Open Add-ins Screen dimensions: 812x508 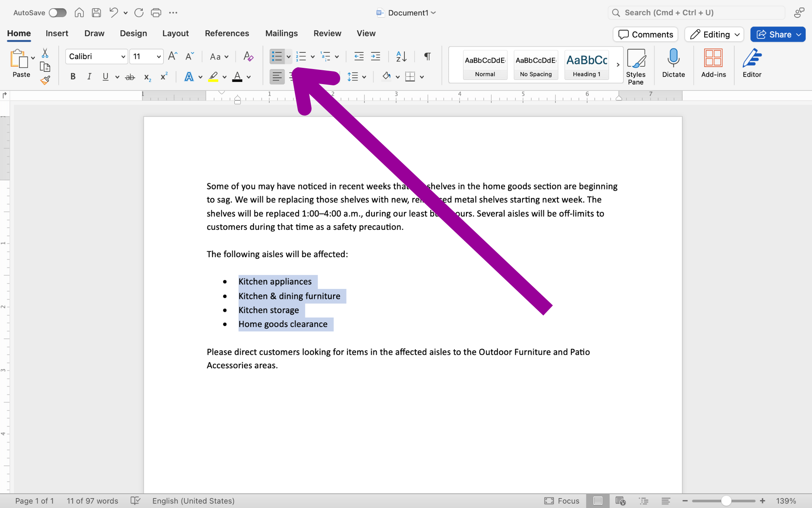713,63
